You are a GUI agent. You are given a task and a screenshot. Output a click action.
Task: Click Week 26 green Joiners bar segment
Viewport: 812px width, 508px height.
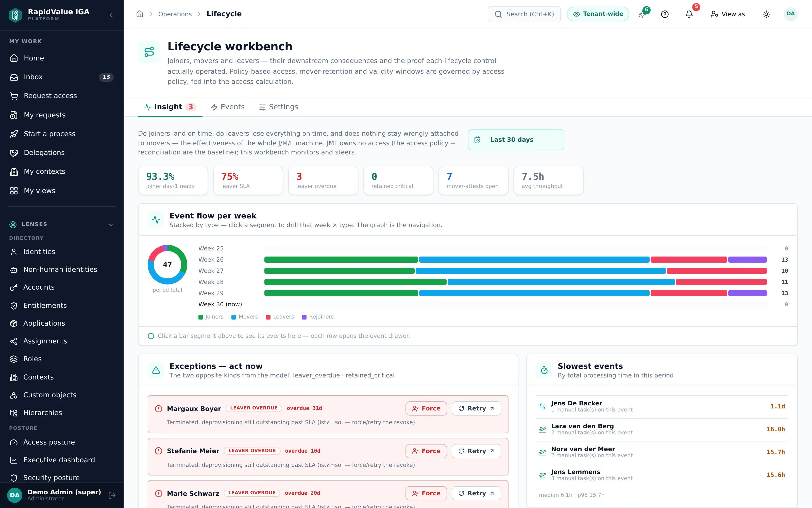[341, 260]
